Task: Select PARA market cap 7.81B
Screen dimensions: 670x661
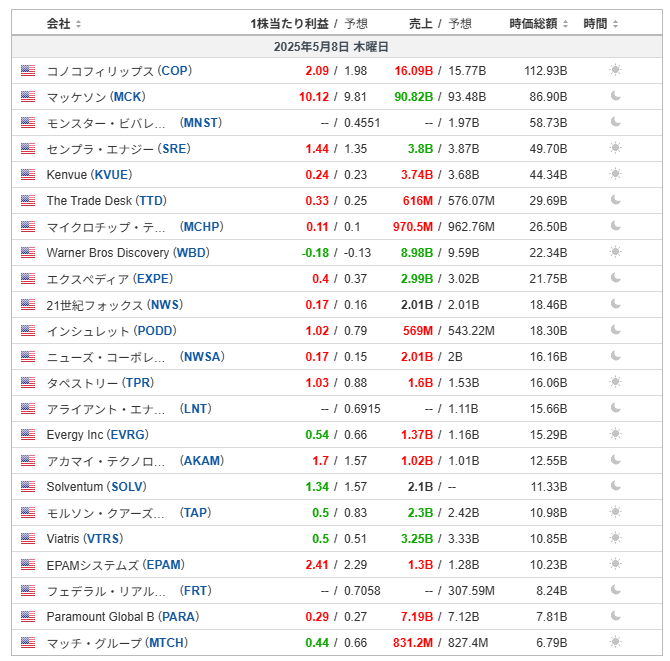Action: pyautogui.click(x=552, y=617)
